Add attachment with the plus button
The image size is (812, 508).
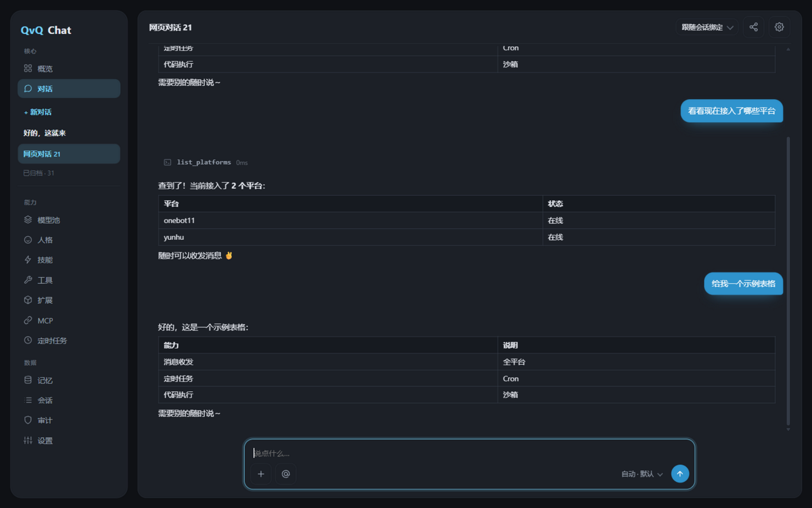261,474
